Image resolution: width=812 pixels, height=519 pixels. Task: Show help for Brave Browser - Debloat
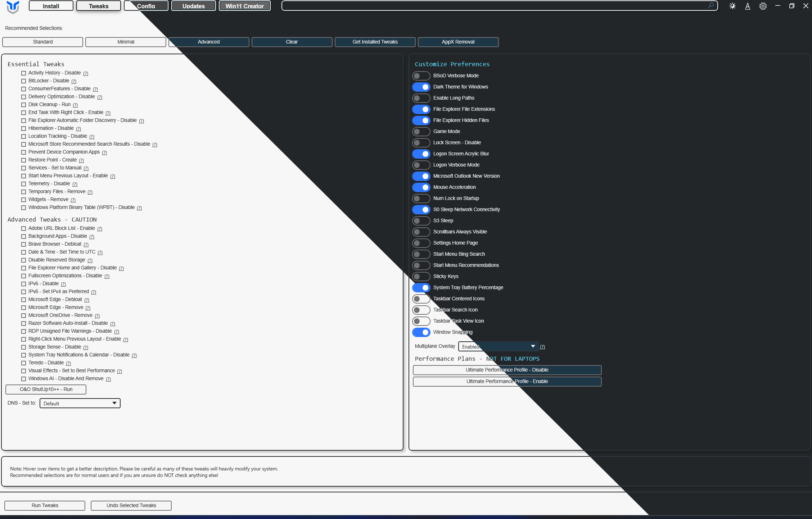[x=86, y=245]
